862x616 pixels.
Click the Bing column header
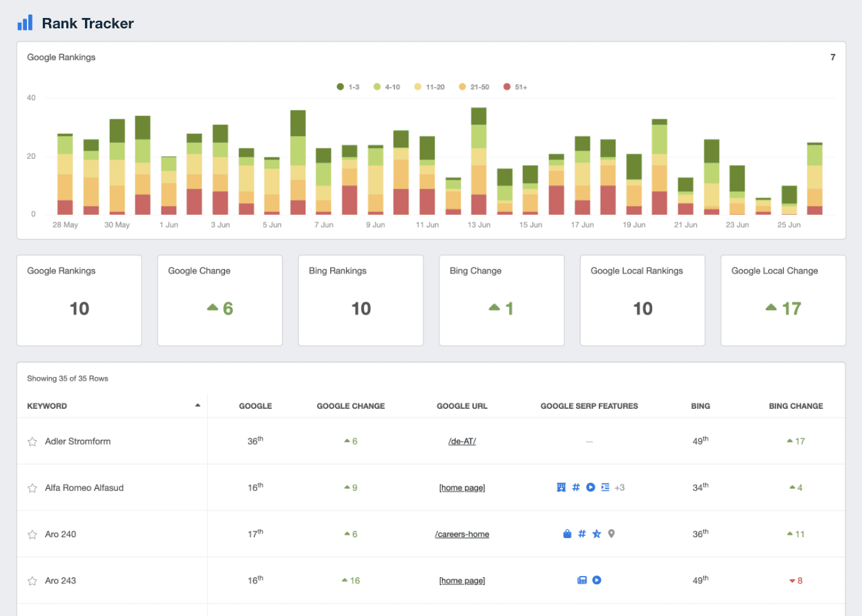pyautogui.click(x=700, y=406)
